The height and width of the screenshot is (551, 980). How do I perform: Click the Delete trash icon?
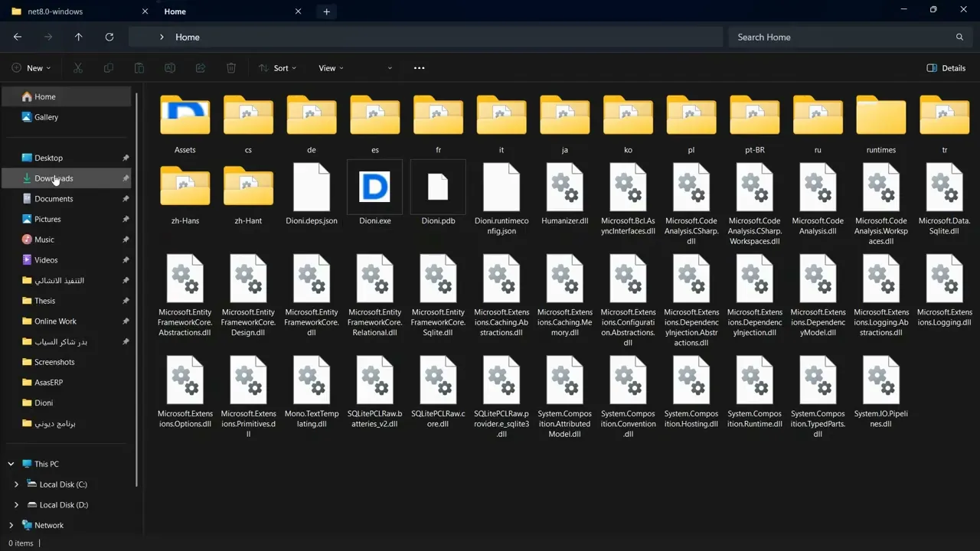click(x=231, y=68)
